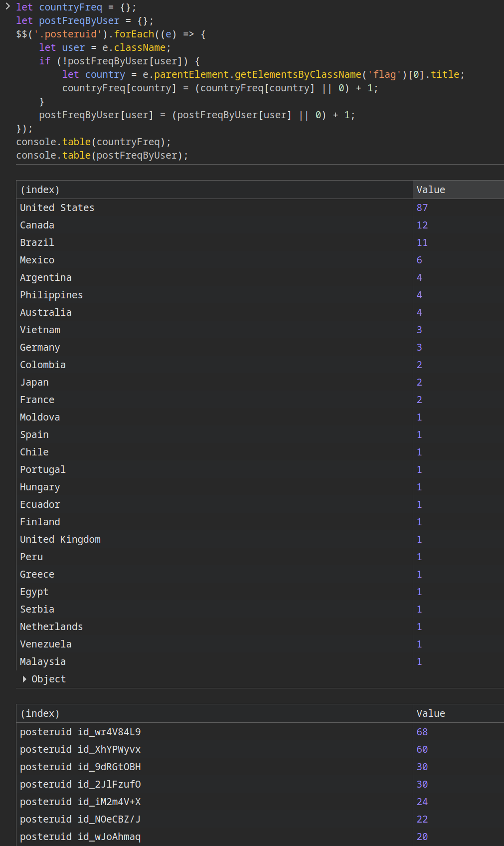Click the value 68 cell
Screen dimensions: 504x846
tap(422, 732)
